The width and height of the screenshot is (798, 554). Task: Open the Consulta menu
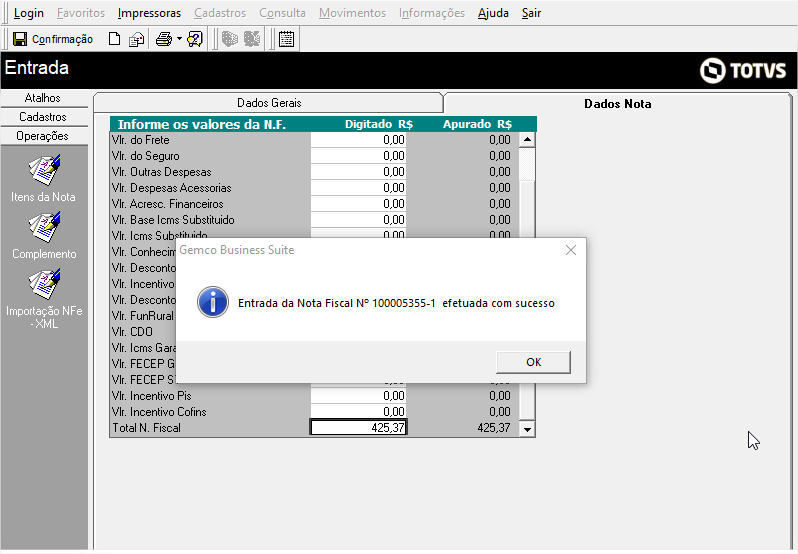tap(282, 13)
